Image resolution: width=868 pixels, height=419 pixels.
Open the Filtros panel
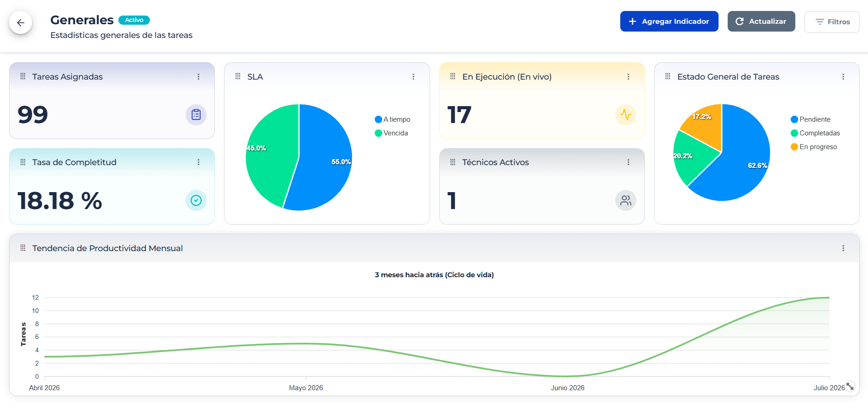tap(832, 22)
